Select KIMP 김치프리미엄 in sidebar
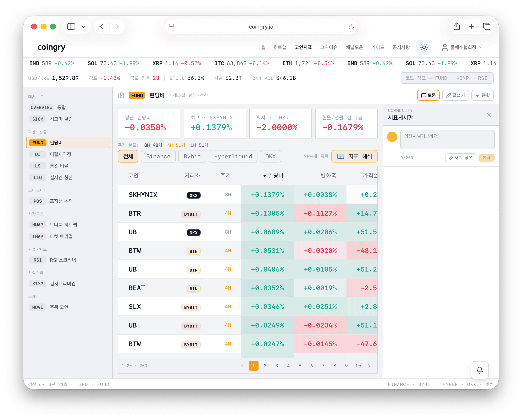The height and width of the screenshot is (420, 522). [x=68, y=284]
